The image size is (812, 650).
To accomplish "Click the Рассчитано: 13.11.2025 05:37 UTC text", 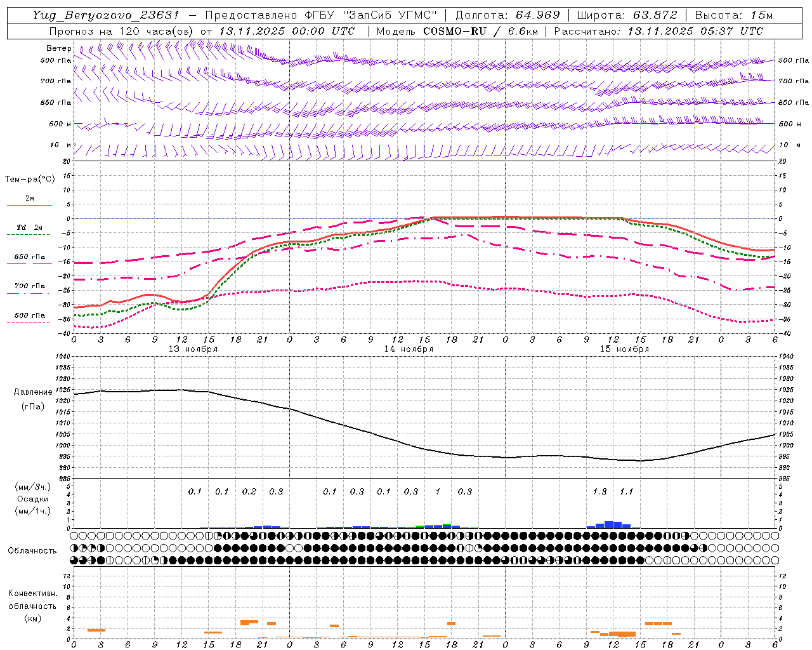I will [658, 31].
